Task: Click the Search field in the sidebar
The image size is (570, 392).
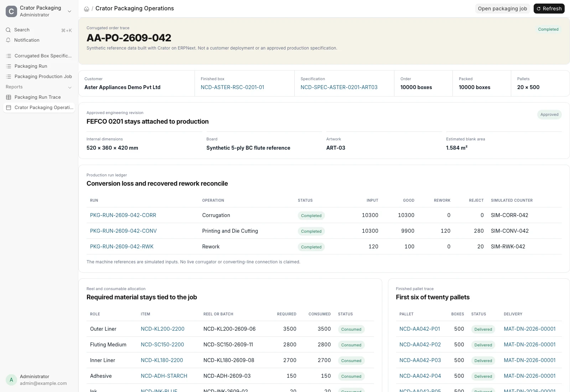Action: [39, 30]
